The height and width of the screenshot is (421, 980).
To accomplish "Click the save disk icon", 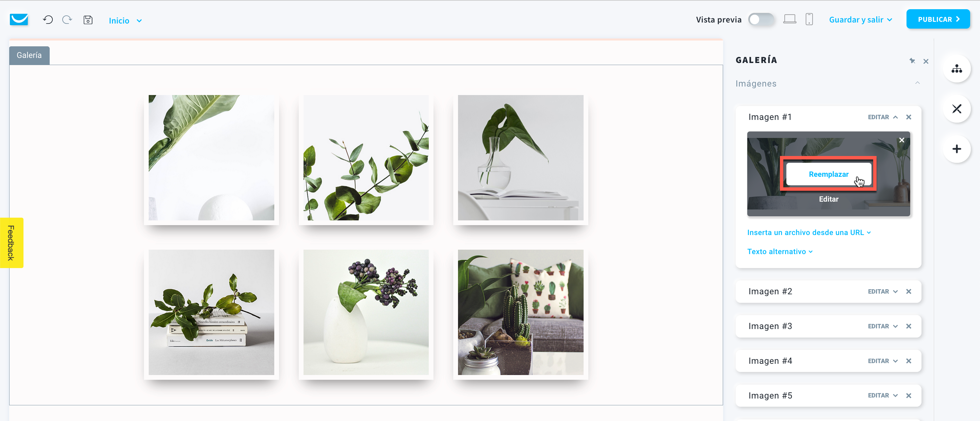I will click(x=88, y=20).
